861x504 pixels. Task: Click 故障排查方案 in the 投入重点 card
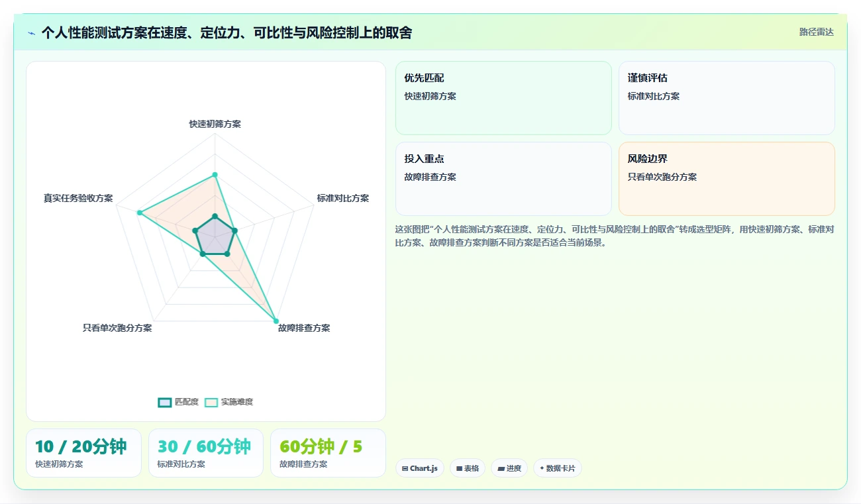(430, 177)
